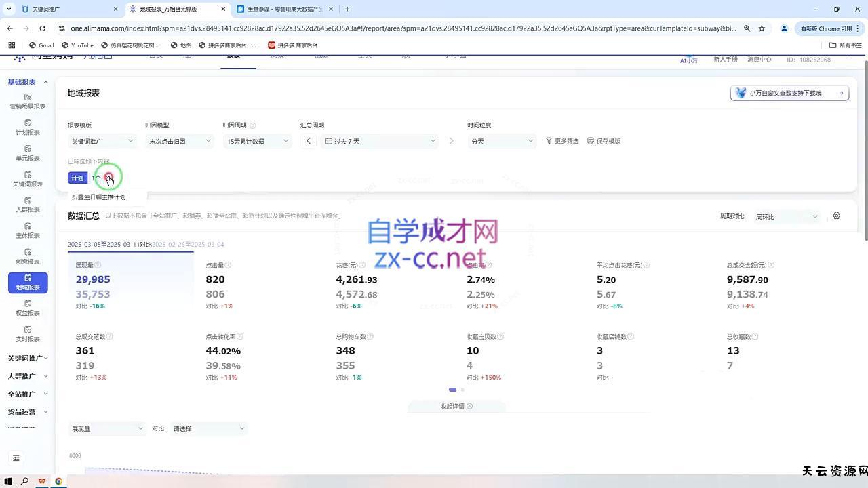Open the 关键词报表 sidebar item
Screen dimensions: 868x488
tap(28, 179)
